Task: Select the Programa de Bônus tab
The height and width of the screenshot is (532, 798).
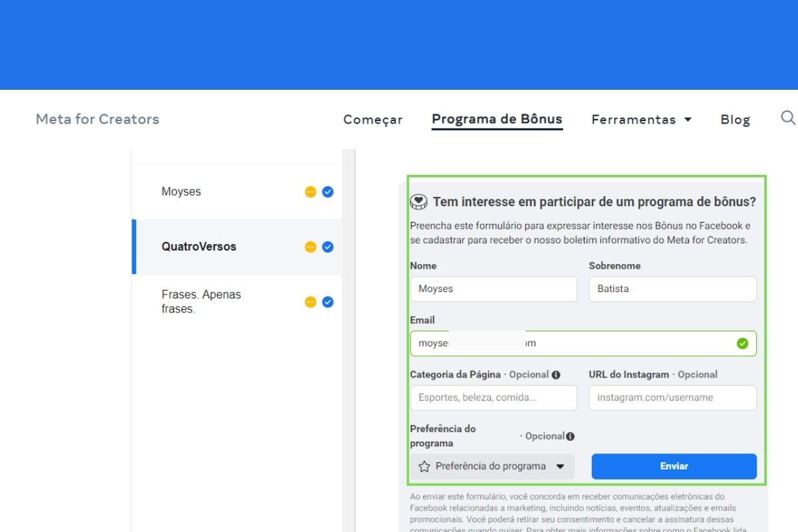Action: 497,120
